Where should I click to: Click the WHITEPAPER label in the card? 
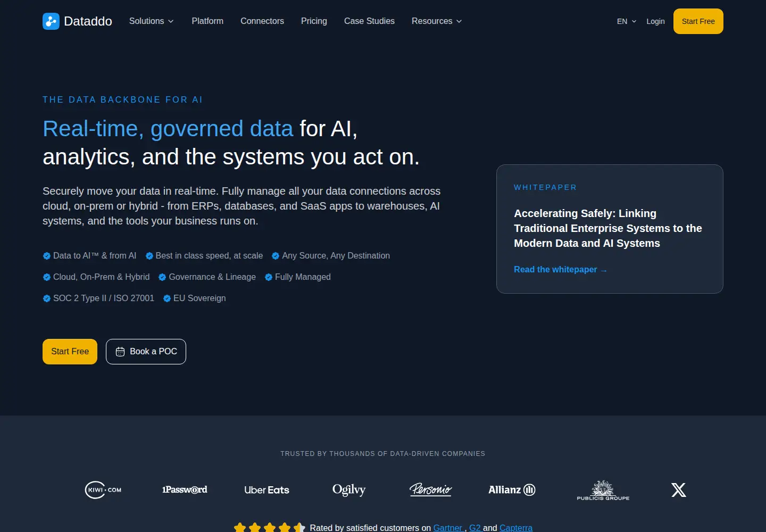click(545, 187)
